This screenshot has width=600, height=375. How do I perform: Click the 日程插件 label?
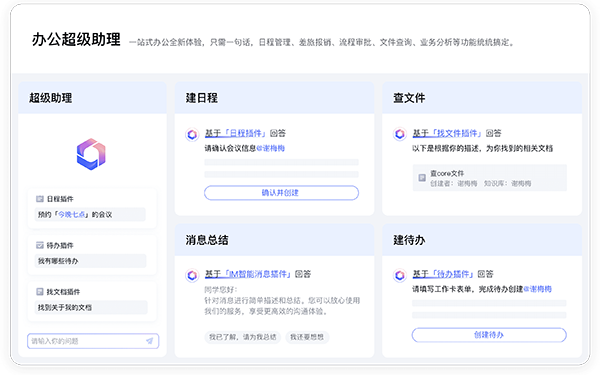point(60,199)
